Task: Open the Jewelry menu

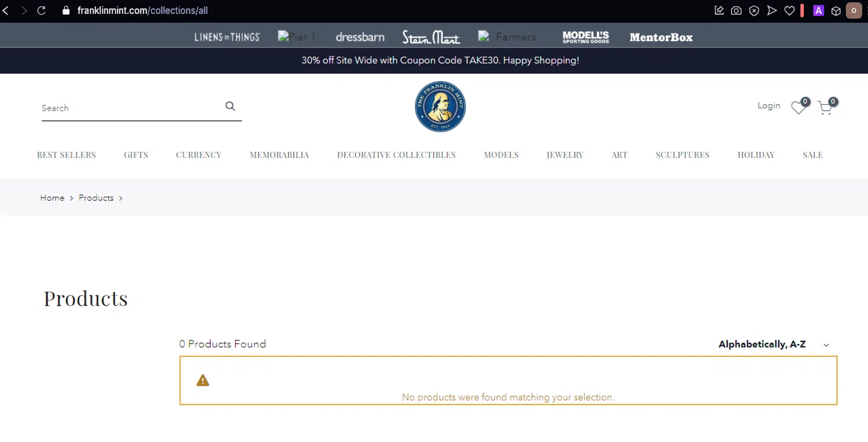Action: click(565, 155)
